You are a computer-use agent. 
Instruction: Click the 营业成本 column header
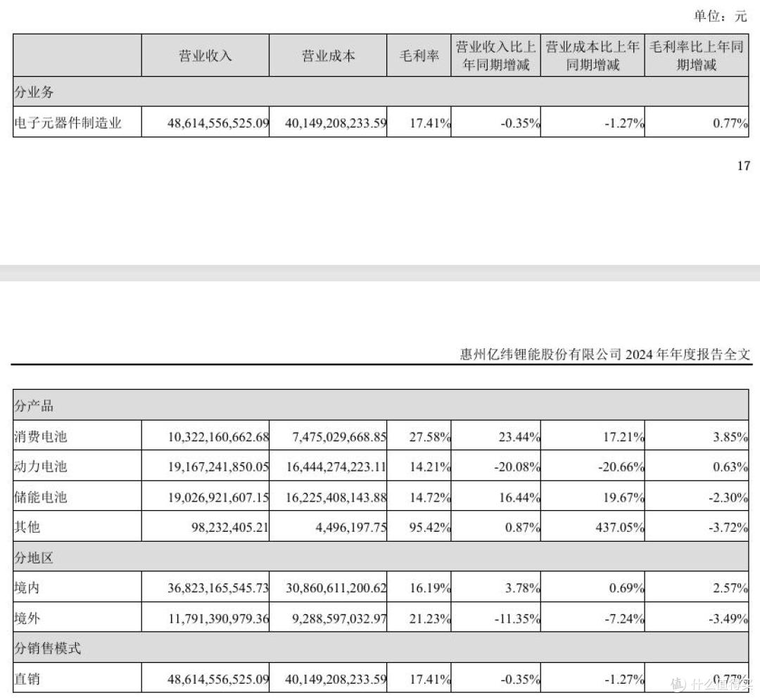point(328,56)
